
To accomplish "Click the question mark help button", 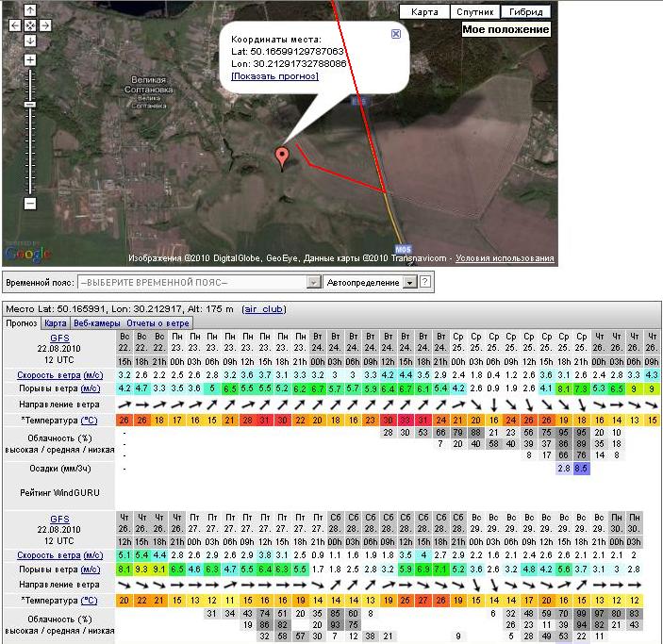I will (425, 282).
